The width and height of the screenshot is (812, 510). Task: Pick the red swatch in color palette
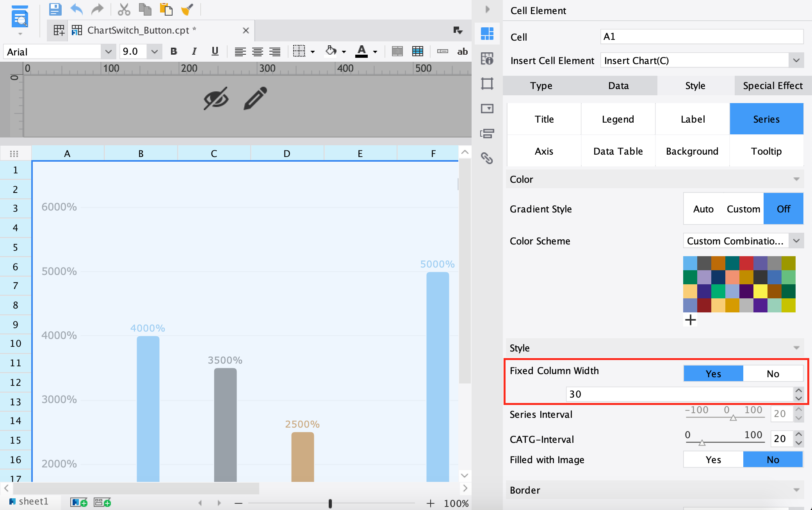click(x=746, y=263)
